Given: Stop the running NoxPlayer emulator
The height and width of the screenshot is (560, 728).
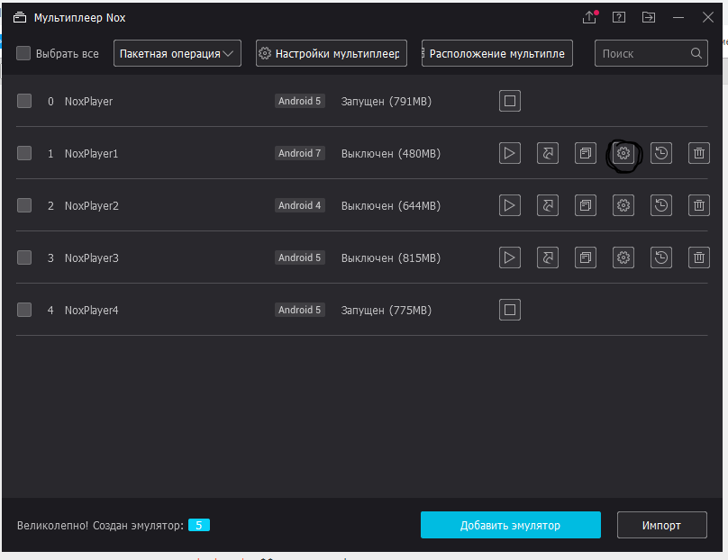Looking at the screenshot, I should click(510, 101).
